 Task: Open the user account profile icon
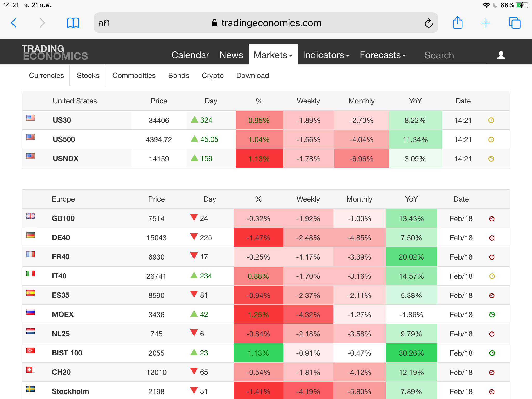pyautogui.click(x=501, y=55)
